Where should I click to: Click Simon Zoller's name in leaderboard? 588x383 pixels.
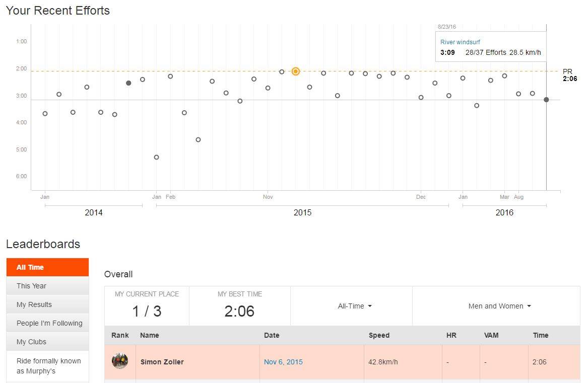(x=162, y=362)
